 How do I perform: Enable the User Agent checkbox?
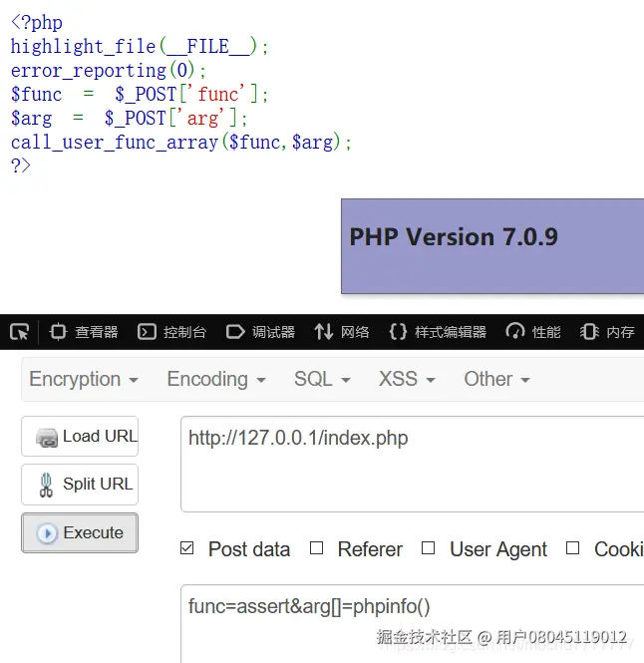428,548
